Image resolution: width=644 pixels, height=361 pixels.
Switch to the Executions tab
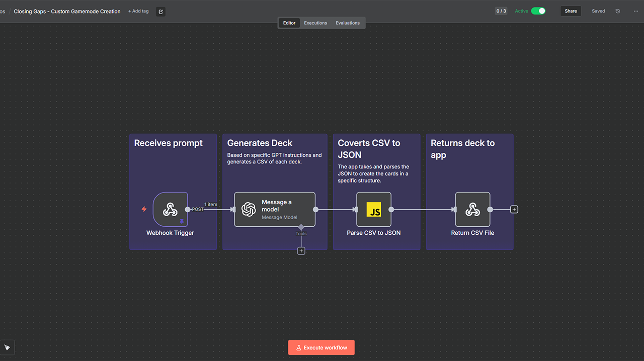click(315, 23)
